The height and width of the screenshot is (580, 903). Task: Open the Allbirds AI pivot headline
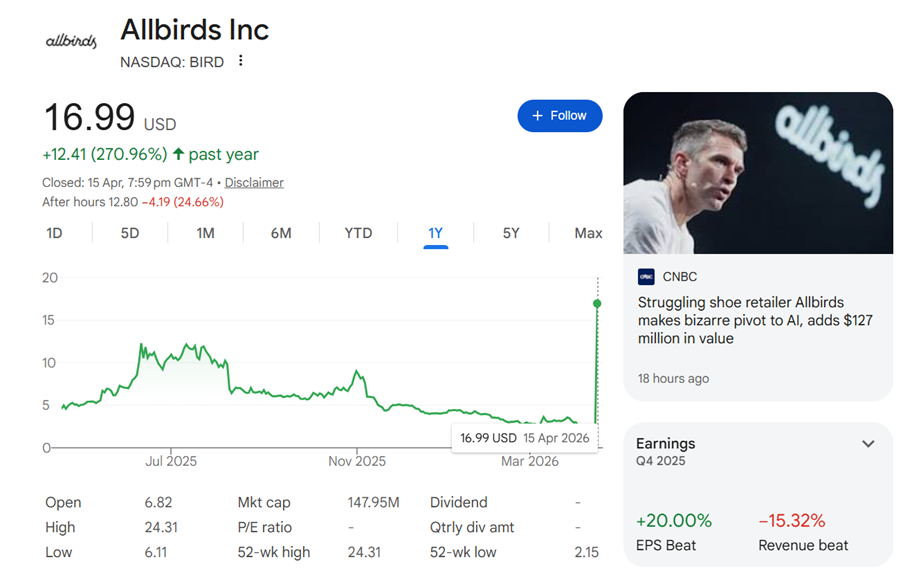[741, 320]
